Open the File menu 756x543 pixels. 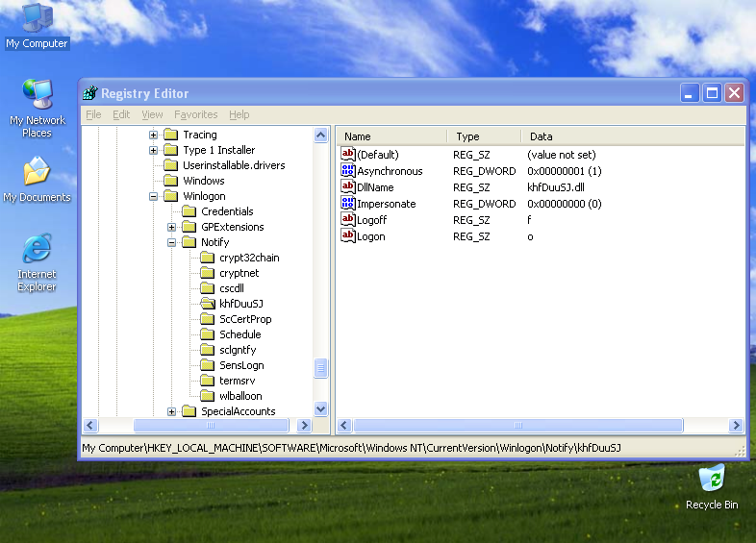point(93,114)
